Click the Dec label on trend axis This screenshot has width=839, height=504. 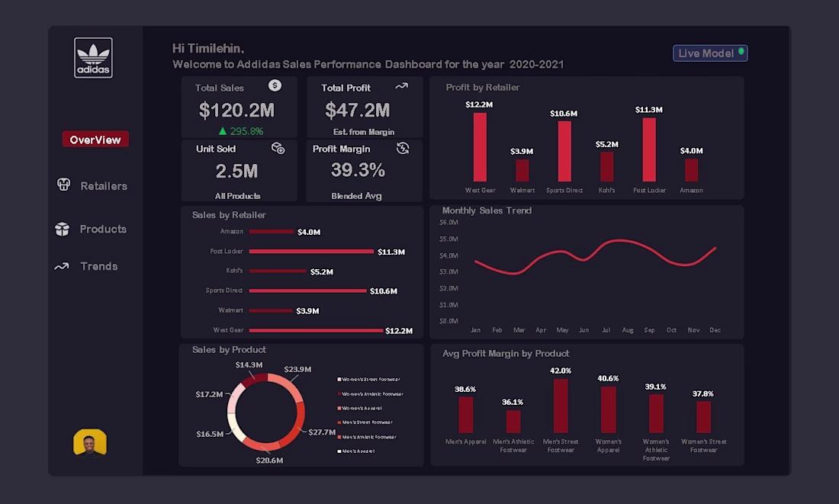(715, 330)
